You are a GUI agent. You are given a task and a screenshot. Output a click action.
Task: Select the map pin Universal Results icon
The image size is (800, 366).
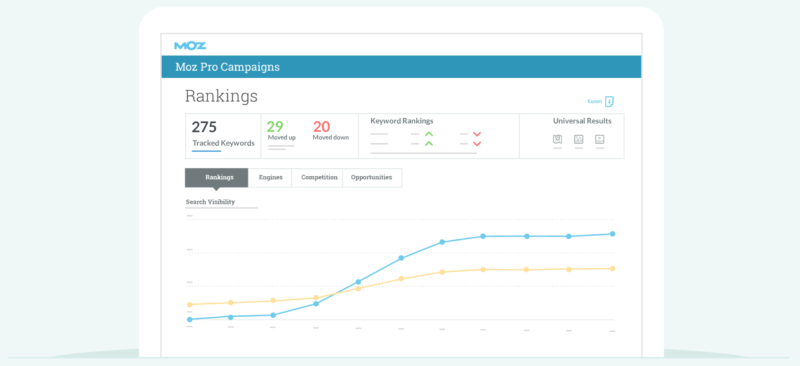click(557, 139)
